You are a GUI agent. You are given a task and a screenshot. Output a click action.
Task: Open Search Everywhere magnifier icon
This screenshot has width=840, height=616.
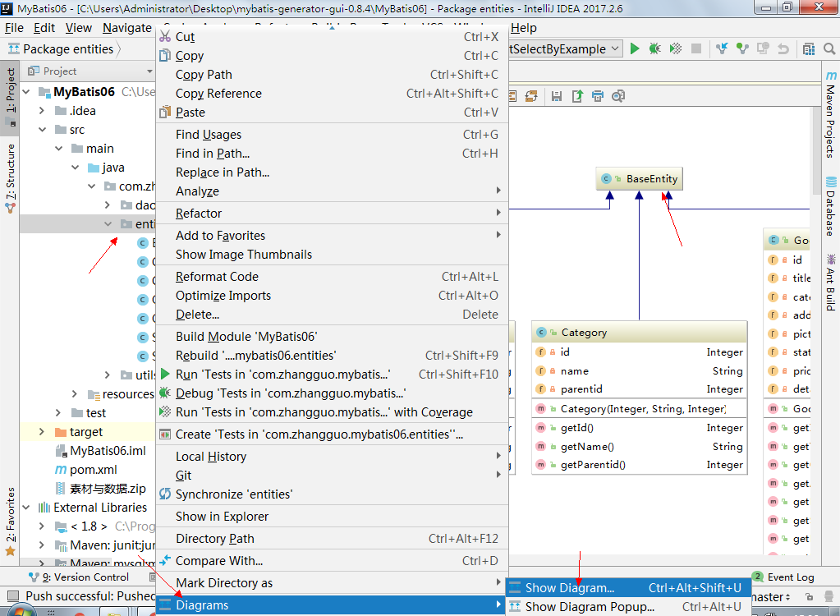(829, 48)
